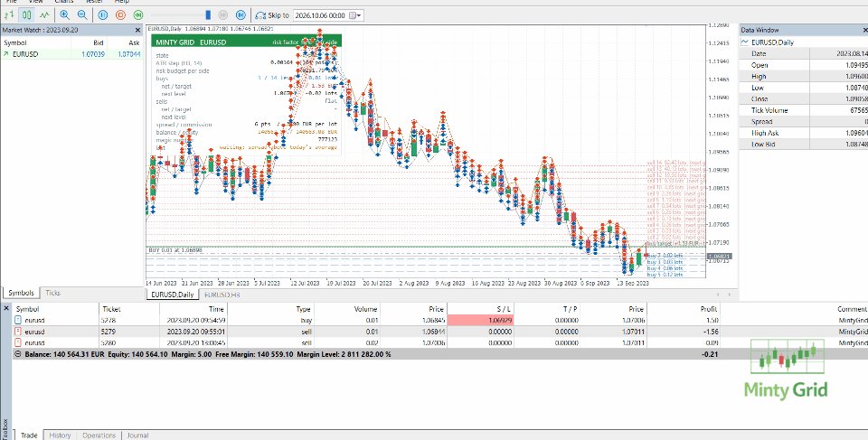Click the Volume column header
868x440 pixels.
point(365,309)
